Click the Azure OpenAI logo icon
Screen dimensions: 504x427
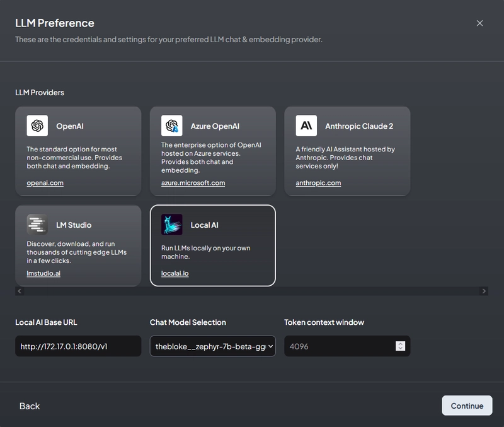pyautogui.click(x=171, y=126)
